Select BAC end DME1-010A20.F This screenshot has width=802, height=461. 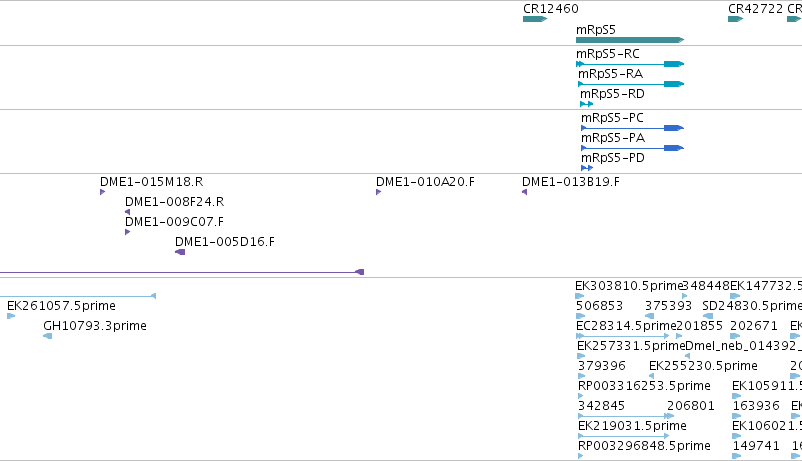[378, 192]
